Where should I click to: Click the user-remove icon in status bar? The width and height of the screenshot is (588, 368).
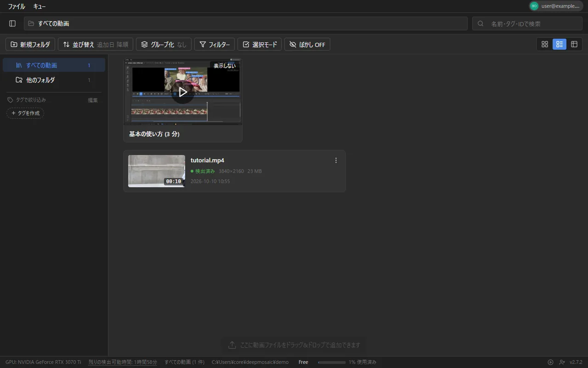click(562, 362)
